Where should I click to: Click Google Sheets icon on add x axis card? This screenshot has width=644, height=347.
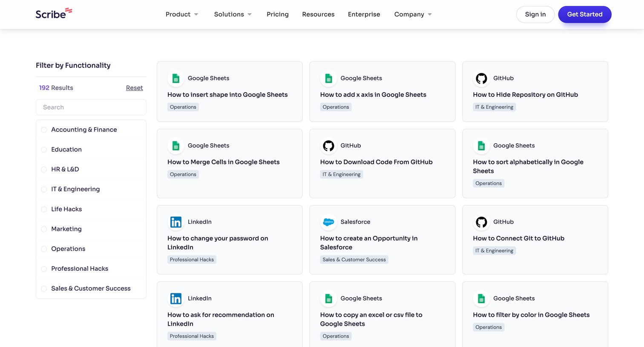click(328, 78)
